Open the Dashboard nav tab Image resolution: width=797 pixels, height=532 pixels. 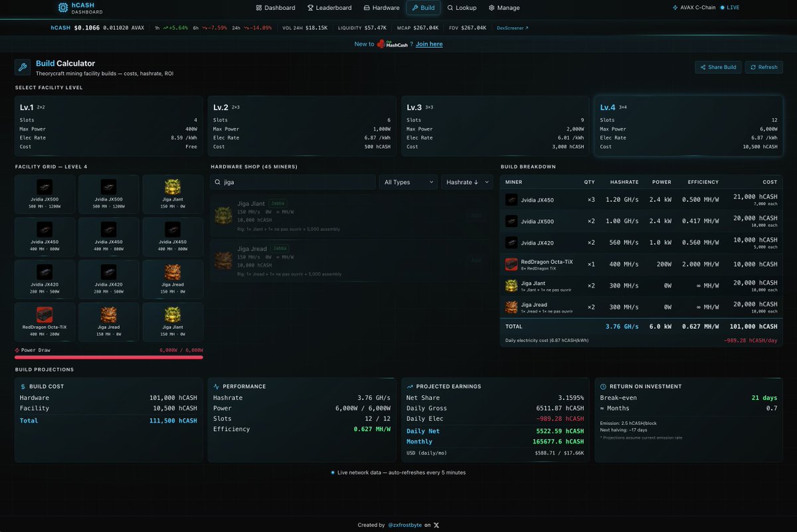pyautogui.click(x=275, y=8)
